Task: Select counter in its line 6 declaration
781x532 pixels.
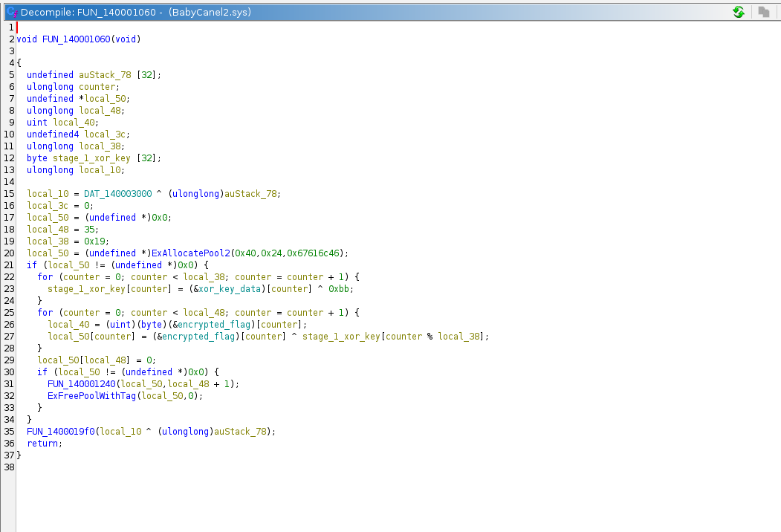Action: [97, 87]
